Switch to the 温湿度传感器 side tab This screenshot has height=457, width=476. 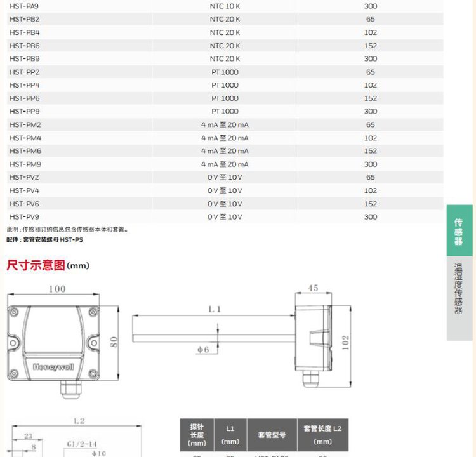pyautogui.click(x=459, y=289)
